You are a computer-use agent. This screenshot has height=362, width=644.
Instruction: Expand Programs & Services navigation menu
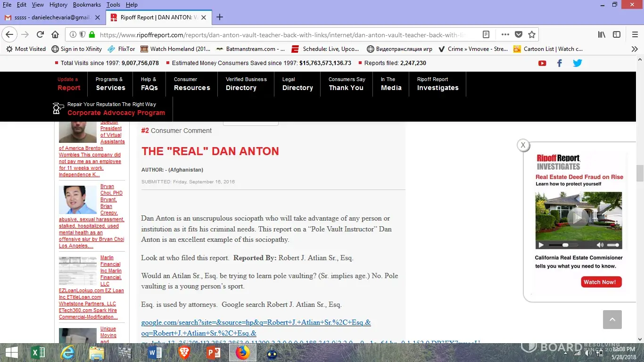pyautogui.click(x=110, y=84)
